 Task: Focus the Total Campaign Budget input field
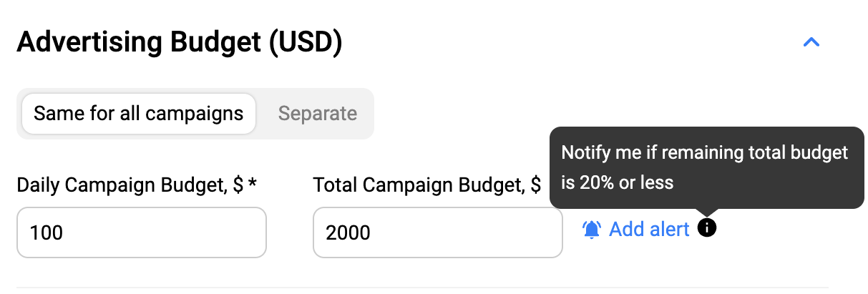coord(437,232)
